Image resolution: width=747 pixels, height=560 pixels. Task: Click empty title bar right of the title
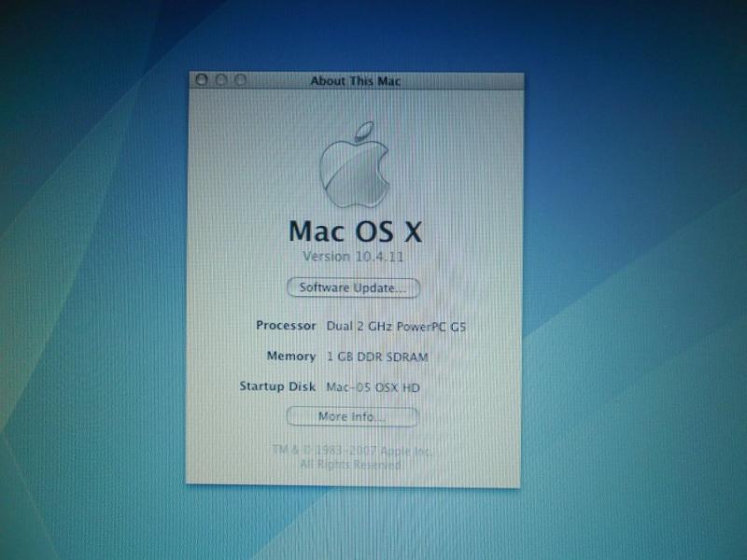pyautogui.click(x=467, y=80)
